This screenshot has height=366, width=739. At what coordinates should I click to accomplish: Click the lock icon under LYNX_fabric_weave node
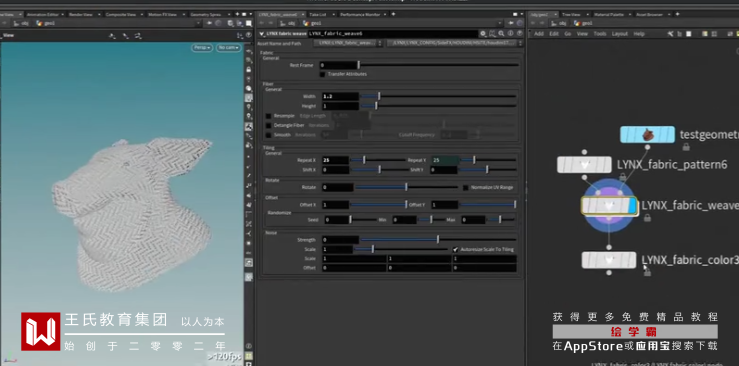(648, 218)
